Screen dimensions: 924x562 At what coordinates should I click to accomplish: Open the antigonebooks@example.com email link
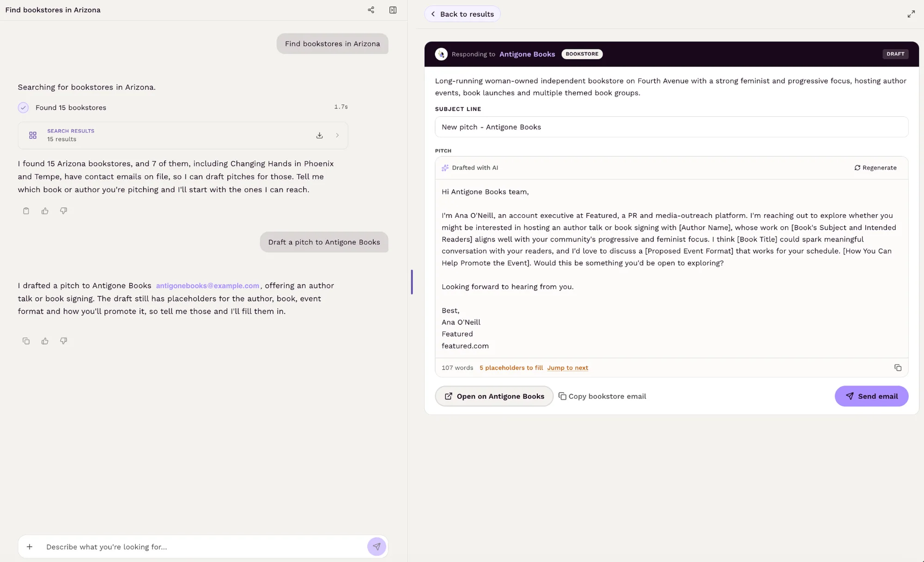[x=207, y=286]
